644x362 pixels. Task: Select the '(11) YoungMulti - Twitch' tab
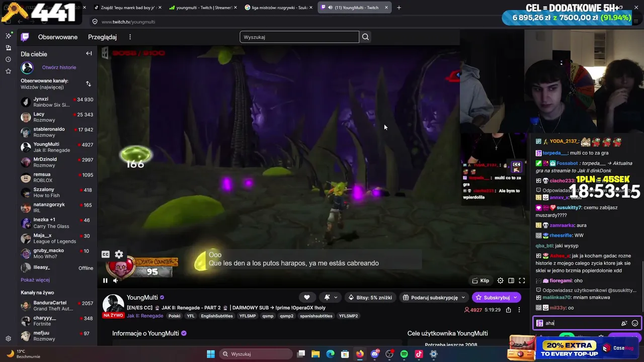click(354, 8)
